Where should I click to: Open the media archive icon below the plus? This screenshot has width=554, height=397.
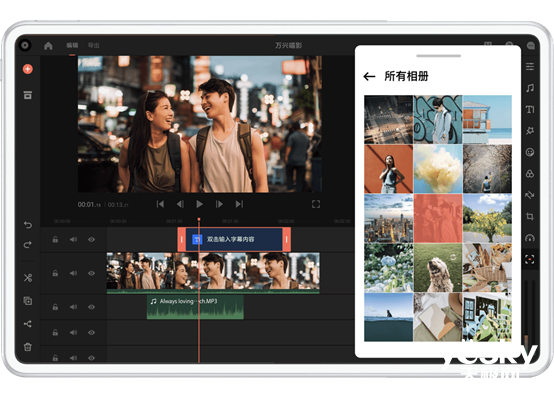28,95
